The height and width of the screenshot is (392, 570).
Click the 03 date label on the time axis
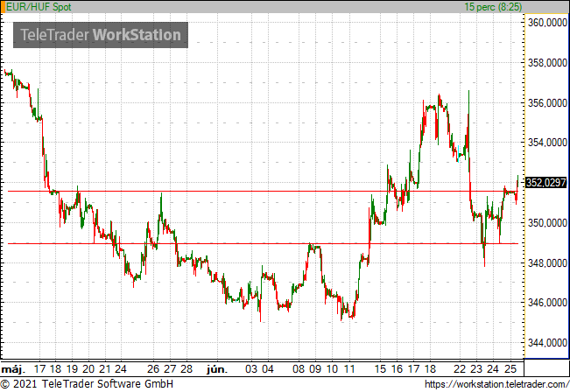point(251,369)
